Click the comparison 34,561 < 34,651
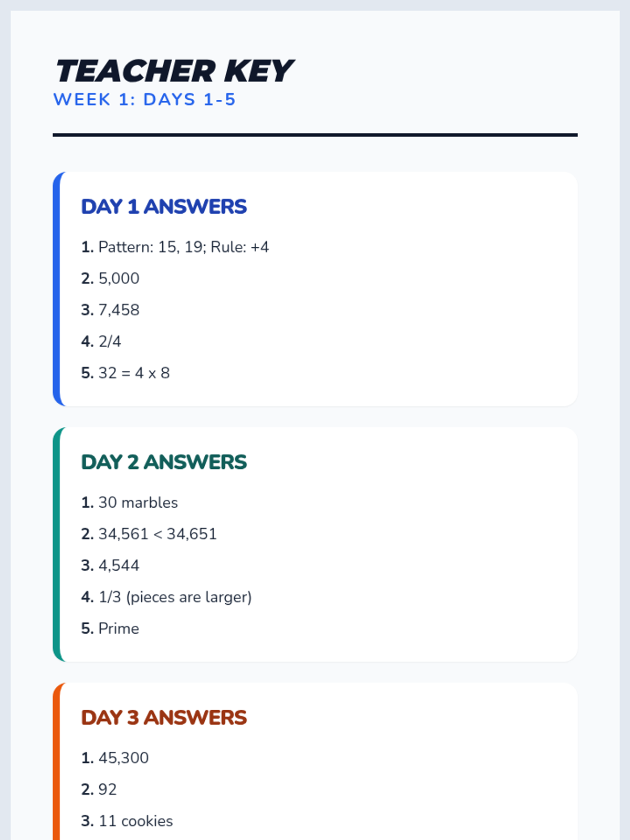The width and height of the screenshot is (630, 840). pyautogui.click(x=157, y=534)
